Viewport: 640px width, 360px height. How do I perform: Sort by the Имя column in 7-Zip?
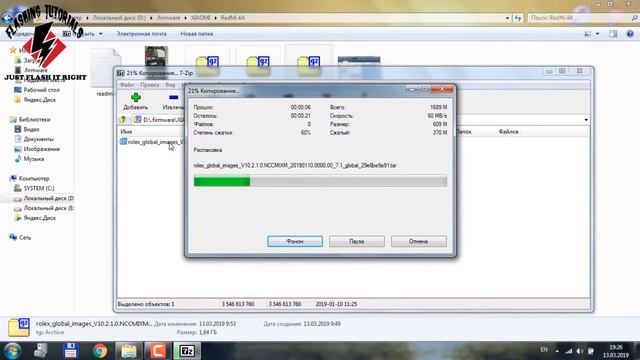tap(127, 132)
